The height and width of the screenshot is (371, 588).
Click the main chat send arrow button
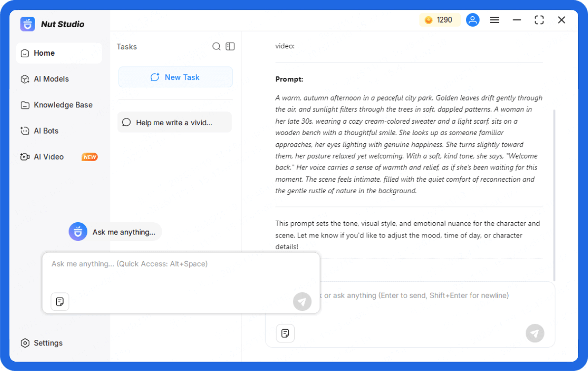(535, 334)
